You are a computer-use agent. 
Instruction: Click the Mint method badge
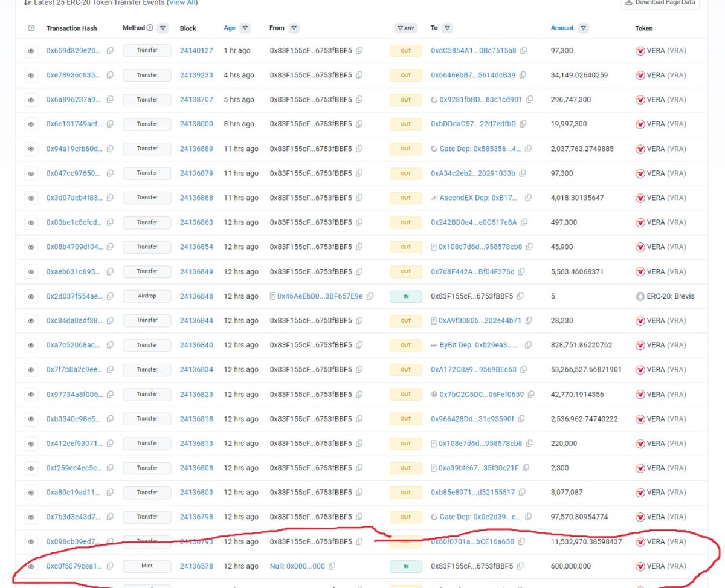pyautogui.click(x=147, y=566)
